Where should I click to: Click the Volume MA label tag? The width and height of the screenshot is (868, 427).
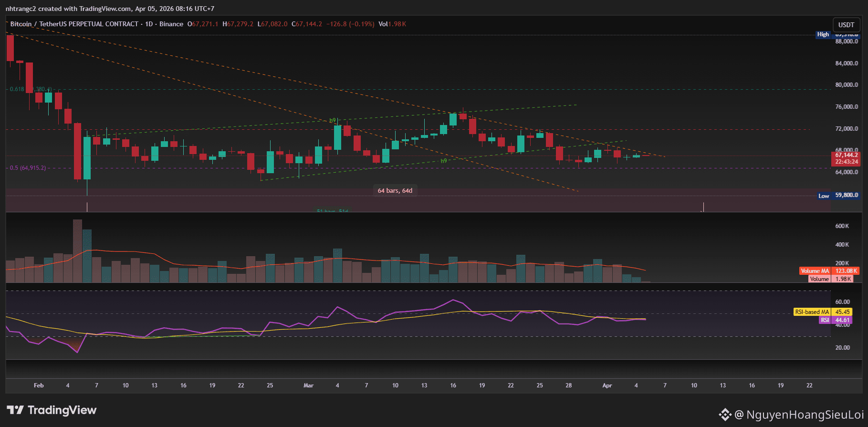coord(816,271)
